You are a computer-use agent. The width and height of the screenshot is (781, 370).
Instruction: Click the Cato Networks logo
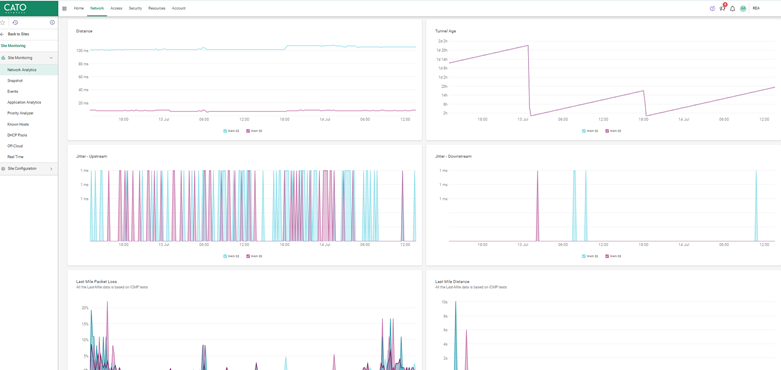15,8
